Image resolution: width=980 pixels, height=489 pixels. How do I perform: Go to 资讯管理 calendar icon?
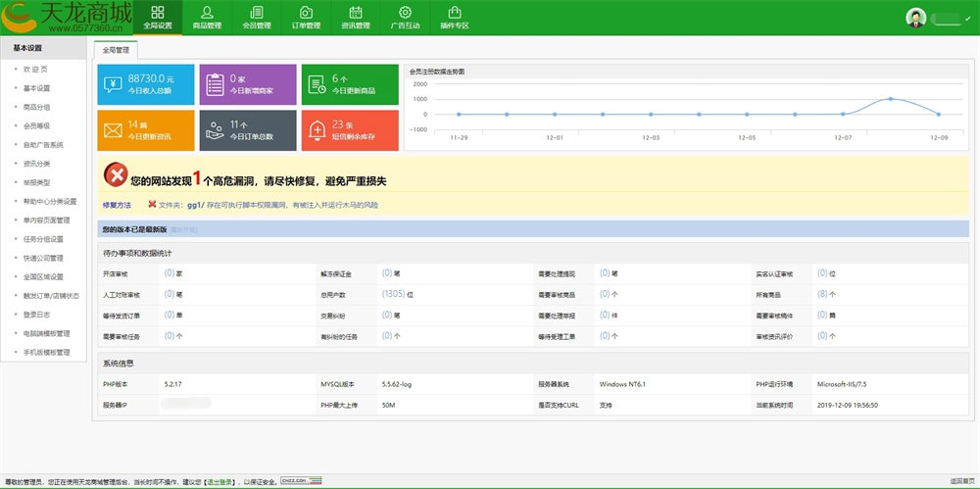[355, 13]
